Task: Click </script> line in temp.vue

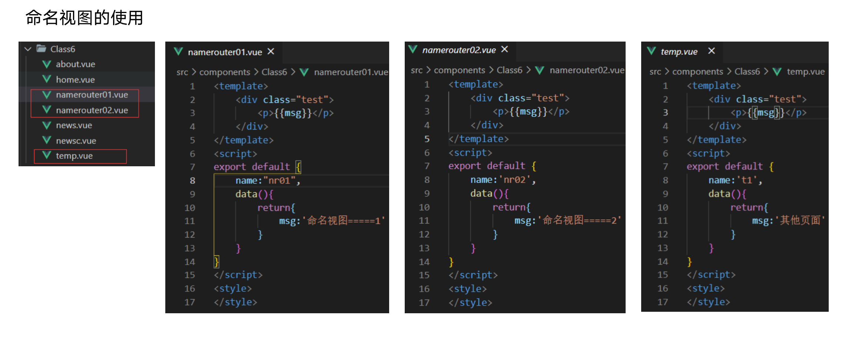Action: pyautogui.click(x=711, y=275)
